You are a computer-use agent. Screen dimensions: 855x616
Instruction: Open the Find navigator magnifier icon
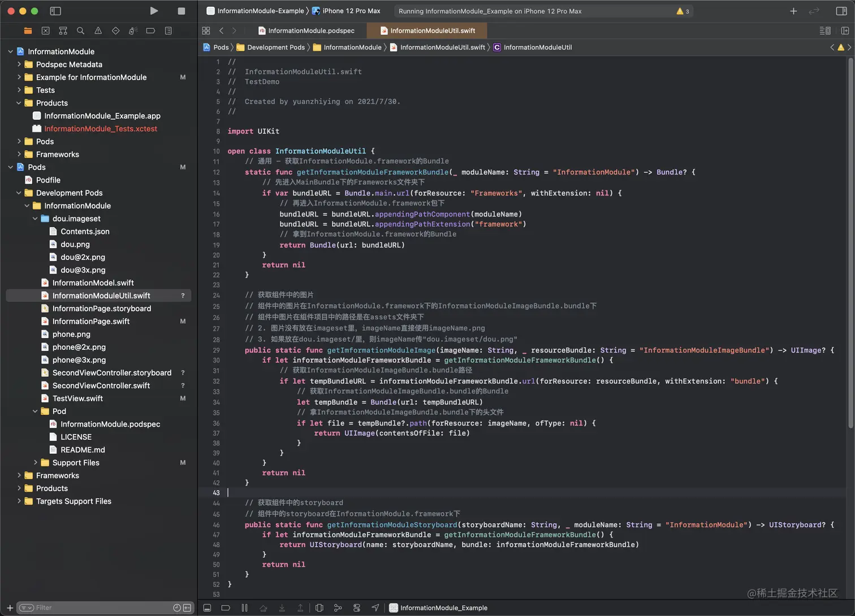pyautogui.click(x=80, y=31)
